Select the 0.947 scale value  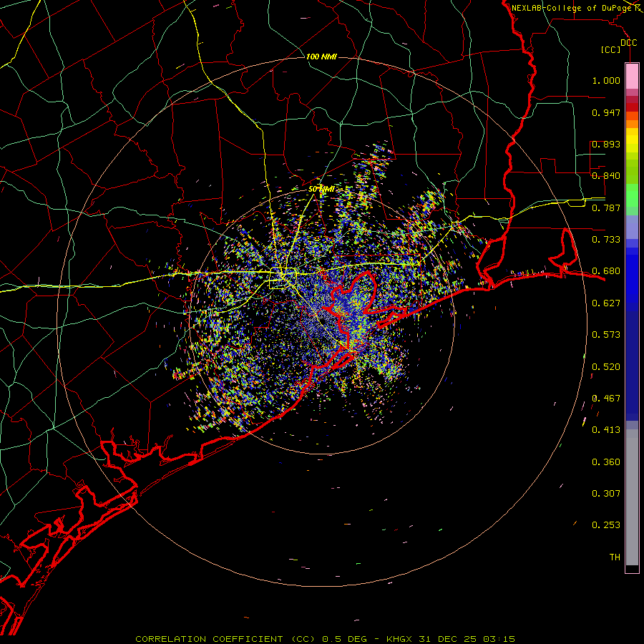pos(606,112)
